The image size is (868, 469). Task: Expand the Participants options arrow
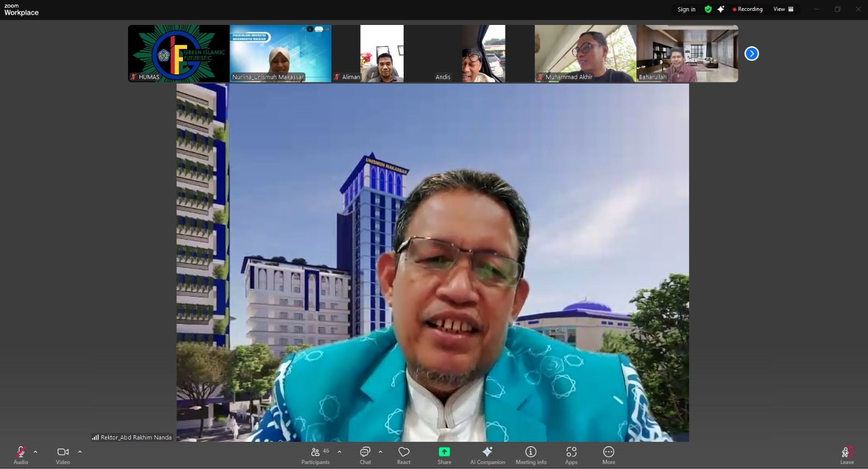[340, 452]
